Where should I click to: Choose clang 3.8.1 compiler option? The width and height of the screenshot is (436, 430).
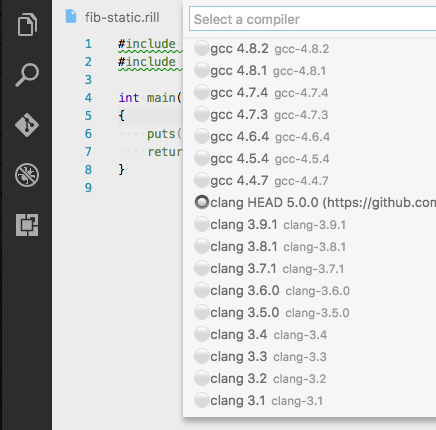[x=309, y=247]
